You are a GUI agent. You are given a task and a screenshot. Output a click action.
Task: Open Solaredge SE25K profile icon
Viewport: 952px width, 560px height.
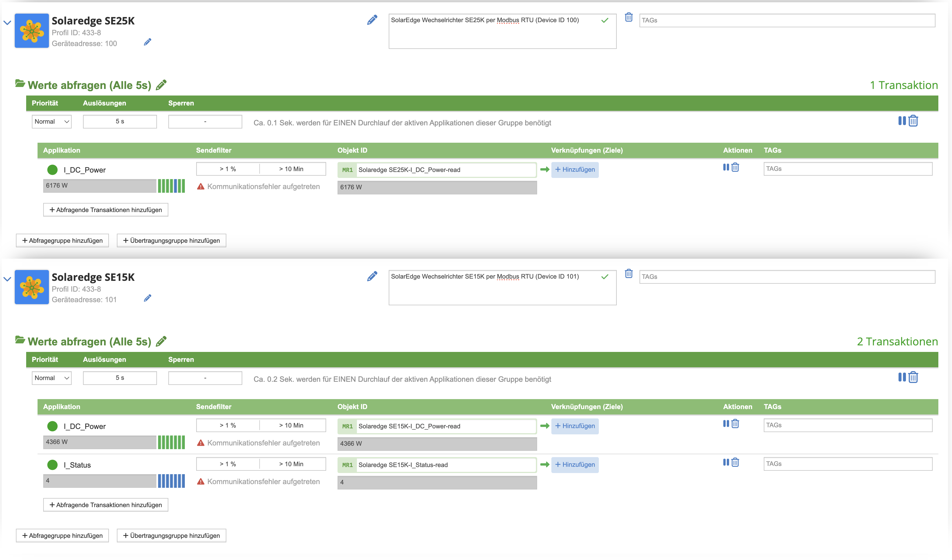[32, 31]
